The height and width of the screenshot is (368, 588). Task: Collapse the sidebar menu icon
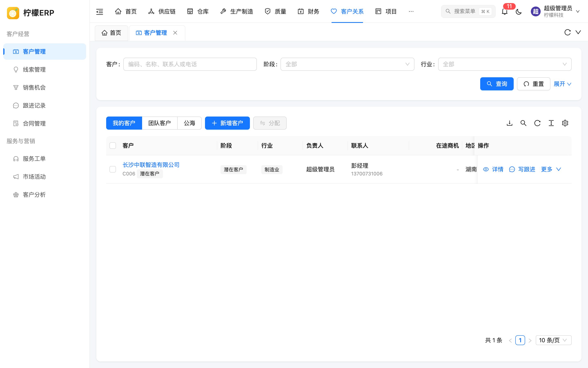click(x=100, y=11)
